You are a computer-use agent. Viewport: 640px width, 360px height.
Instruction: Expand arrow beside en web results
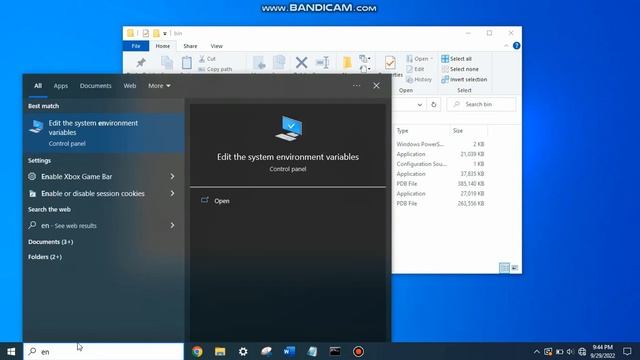(172, 225)
